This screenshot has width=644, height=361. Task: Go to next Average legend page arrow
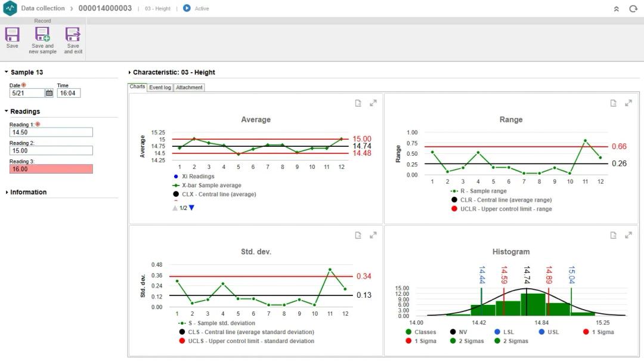click(x=191, y=208)
